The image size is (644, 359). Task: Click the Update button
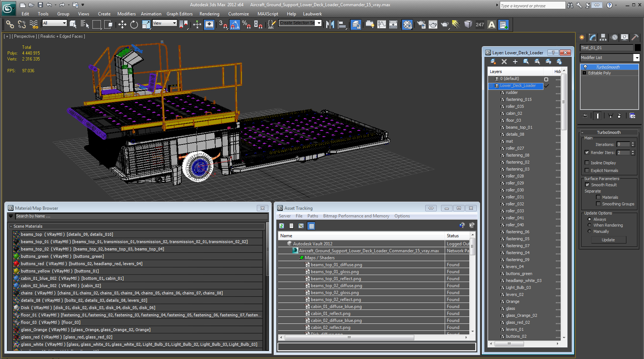(x=608, y=240)
